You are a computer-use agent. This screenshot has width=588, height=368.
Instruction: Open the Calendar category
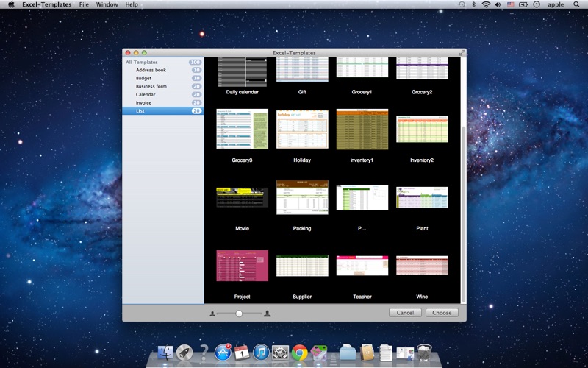coord(163,95)
